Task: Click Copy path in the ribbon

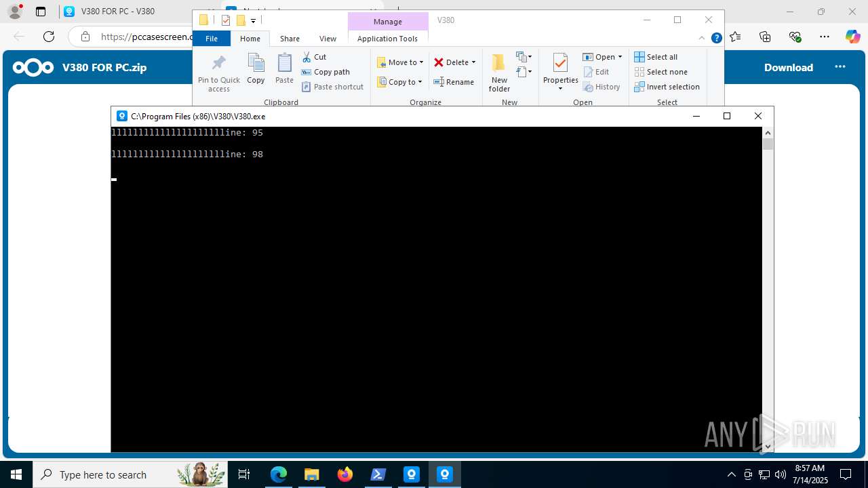Action: click(326, 72)
